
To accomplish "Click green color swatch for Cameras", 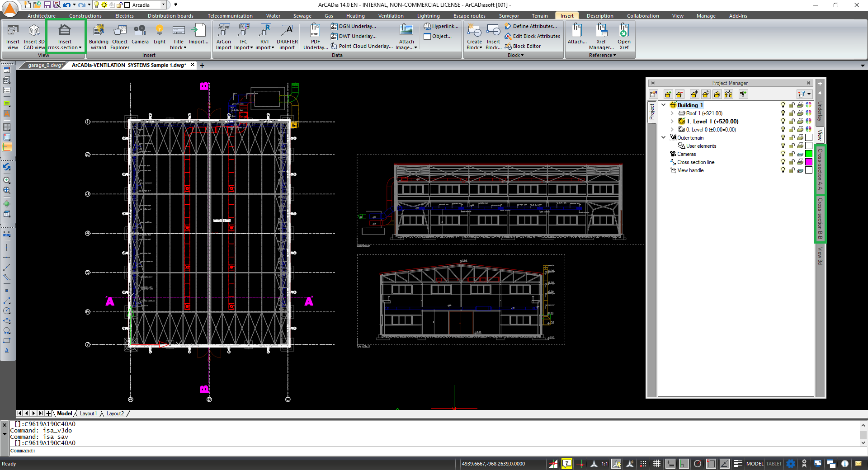I will coord(809,154).
